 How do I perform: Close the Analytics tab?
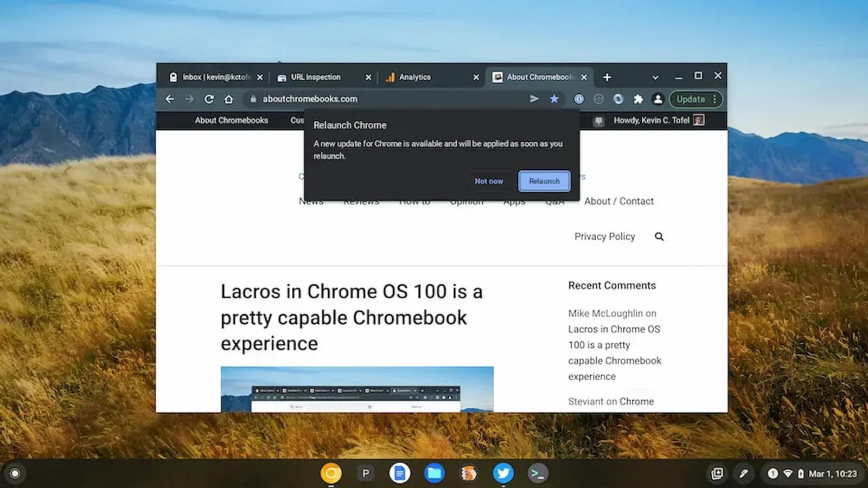(x=476, y=77)
